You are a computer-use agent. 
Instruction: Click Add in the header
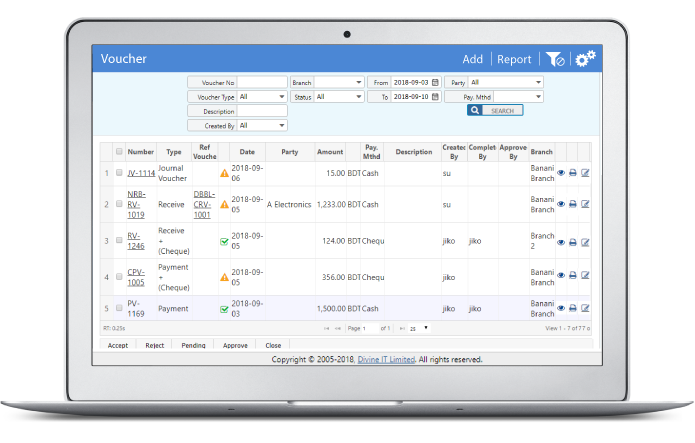coord(472,59)
